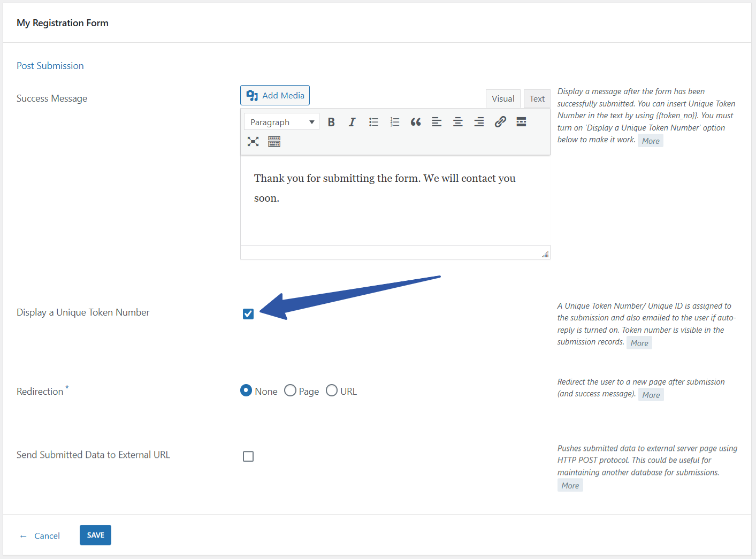The image size is (756, 559).
Task: Click the SAVE button
Action: click(95, 535)
